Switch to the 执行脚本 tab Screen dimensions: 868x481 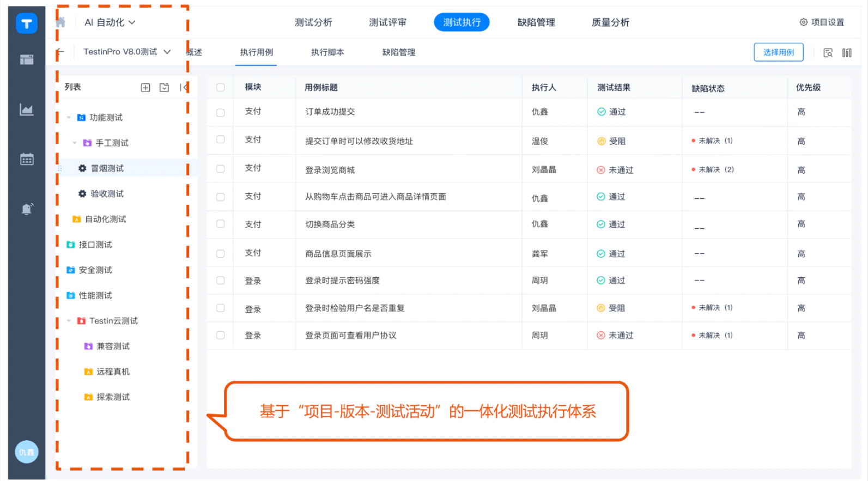pyautogui.click(x=327, y=52)
